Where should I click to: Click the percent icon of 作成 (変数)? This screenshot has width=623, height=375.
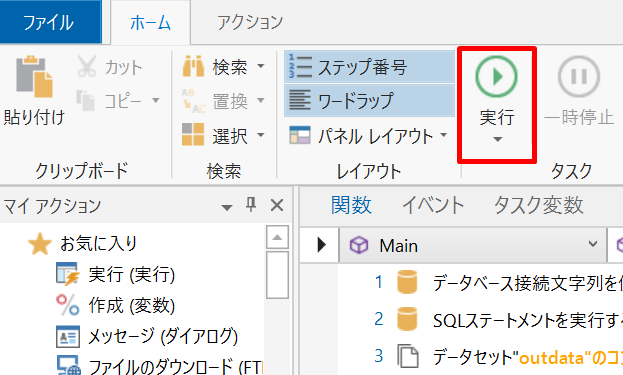[x=68, y=305]
